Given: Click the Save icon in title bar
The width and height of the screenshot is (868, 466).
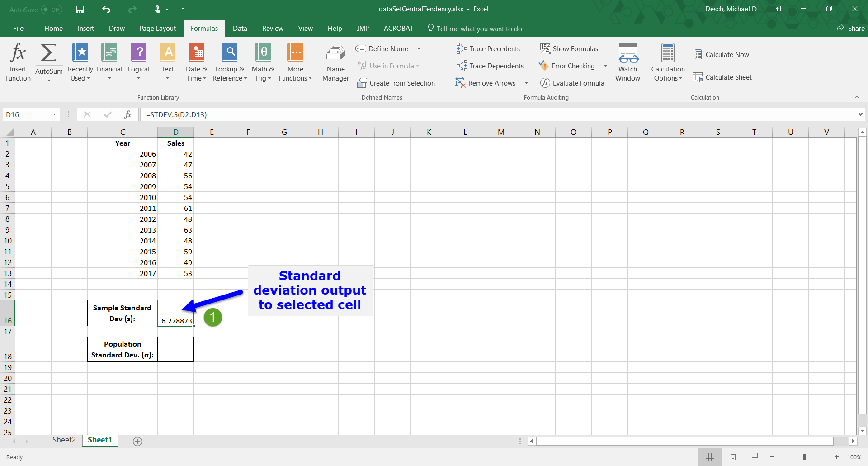Looking at the screenshot, I should tap(80, 10).
